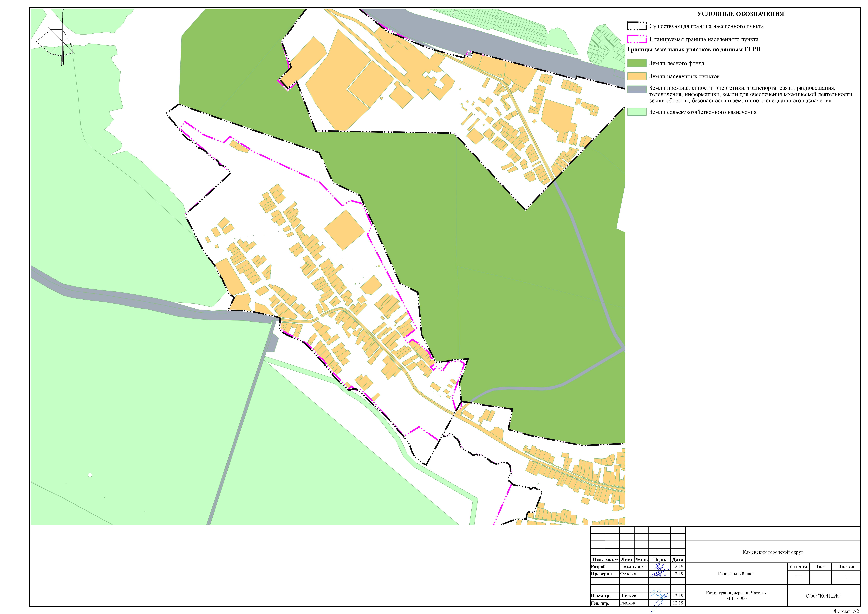The height and width of the screenshot is (614, 868).
Task: Select the orange settlement lands swatch
Action: click(637, 76)
